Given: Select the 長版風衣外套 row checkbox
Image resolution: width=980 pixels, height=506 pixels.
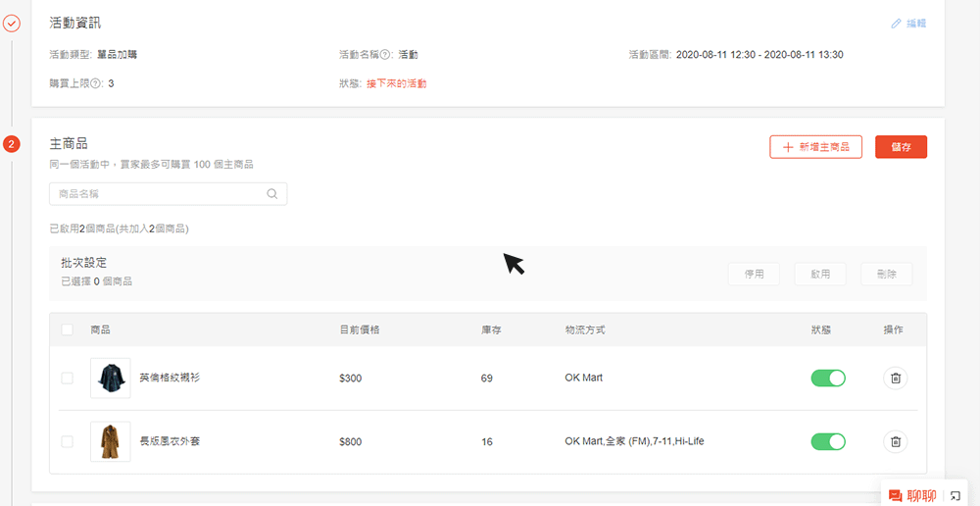Looking at the screenshot, I should point(68,442).
